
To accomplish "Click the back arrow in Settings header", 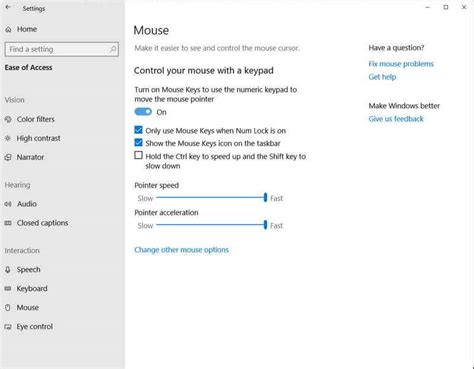I will 8,8.
